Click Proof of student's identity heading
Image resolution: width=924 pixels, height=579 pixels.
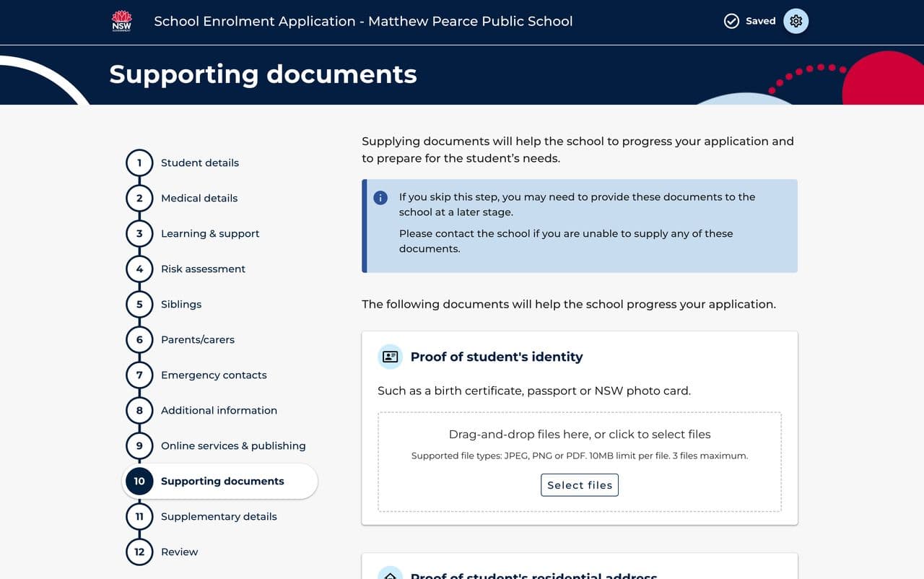497,357
